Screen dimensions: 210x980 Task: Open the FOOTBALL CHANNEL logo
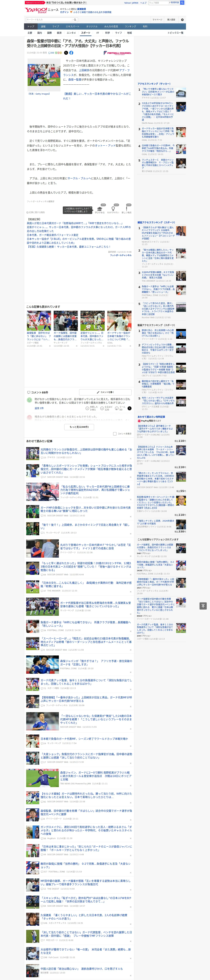point(117,53)
